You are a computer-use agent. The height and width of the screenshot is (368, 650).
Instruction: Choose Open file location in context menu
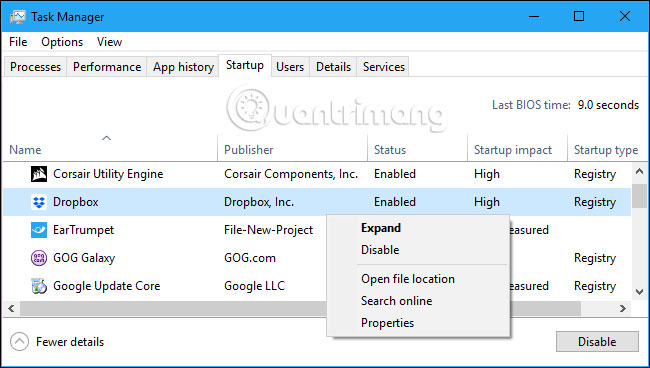[418, 279]
